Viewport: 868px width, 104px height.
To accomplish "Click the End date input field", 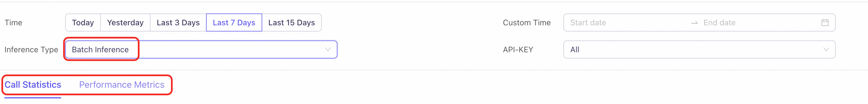I will click(x=758, y=22).
